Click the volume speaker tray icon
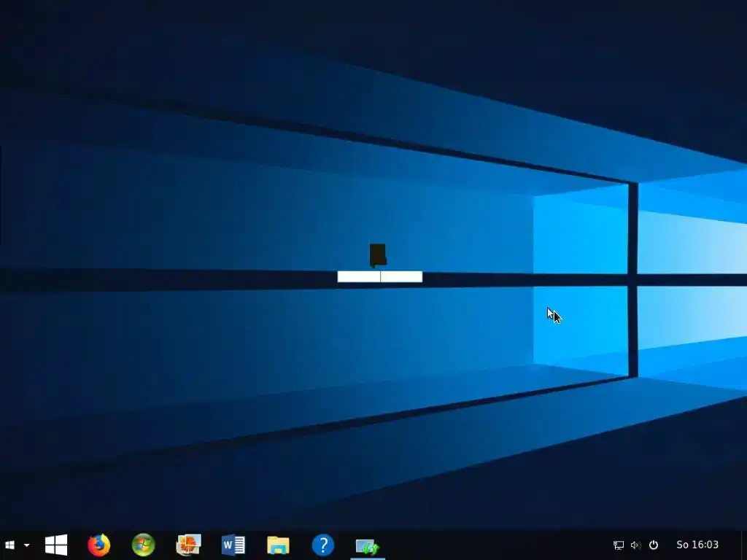 pos(636,545)
